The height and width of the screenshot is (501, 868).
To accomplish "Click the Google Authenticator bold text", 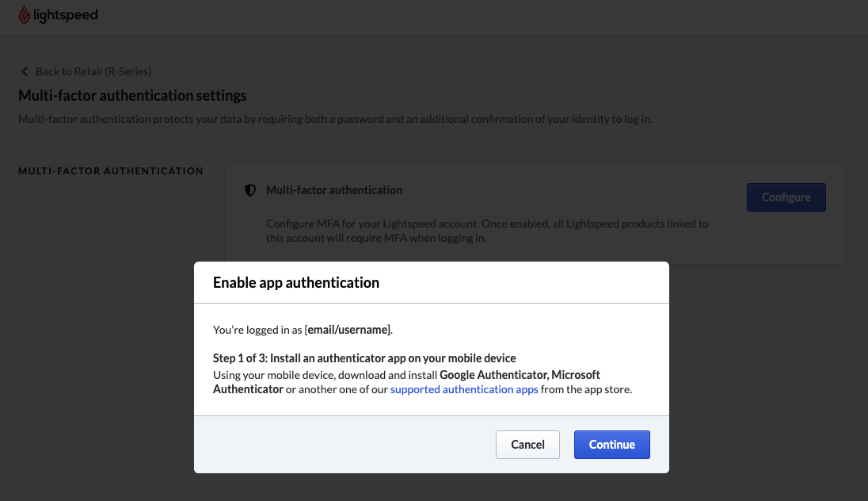I will pos(493,374).
